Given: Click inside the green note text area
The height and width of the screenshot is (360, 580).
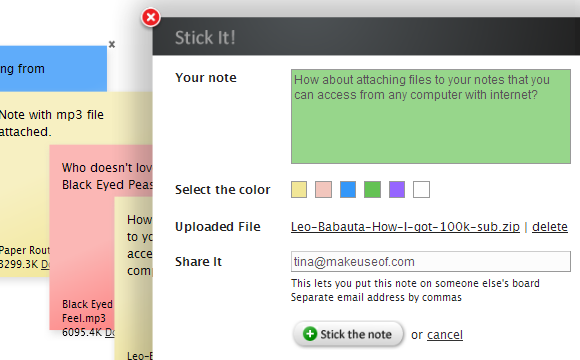Looking at the screenshot, I should click(x=431, y=116).
